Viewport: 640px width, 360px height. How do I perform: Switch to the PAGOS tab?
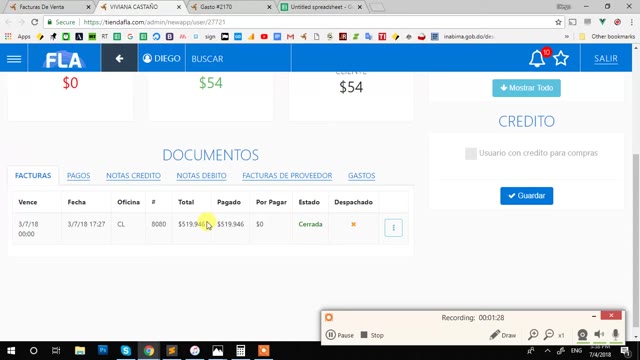point(78,176)
